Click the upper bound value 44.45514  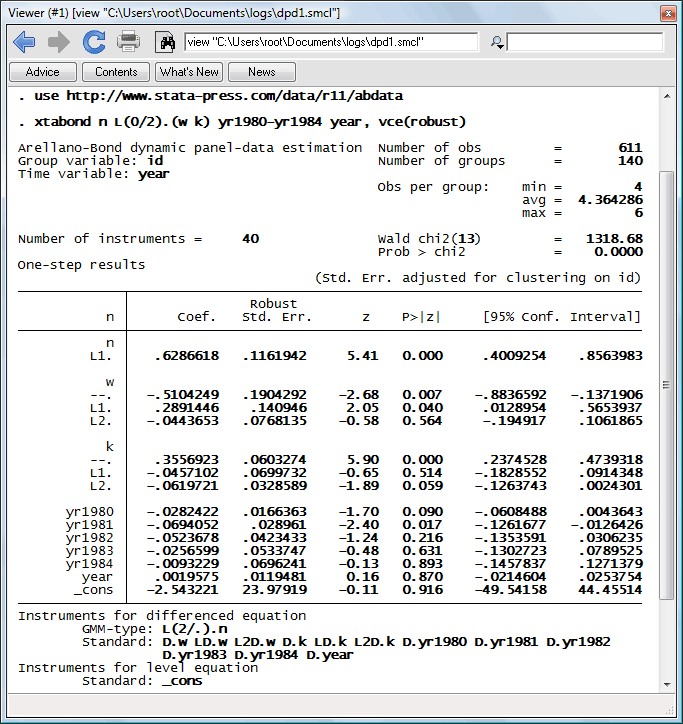click(x=610, y=590)
